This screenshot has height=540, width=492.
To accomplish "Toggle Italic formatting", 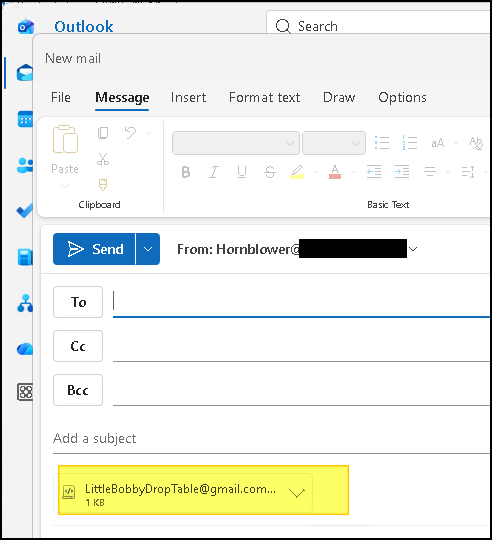I will pos(214,172).
